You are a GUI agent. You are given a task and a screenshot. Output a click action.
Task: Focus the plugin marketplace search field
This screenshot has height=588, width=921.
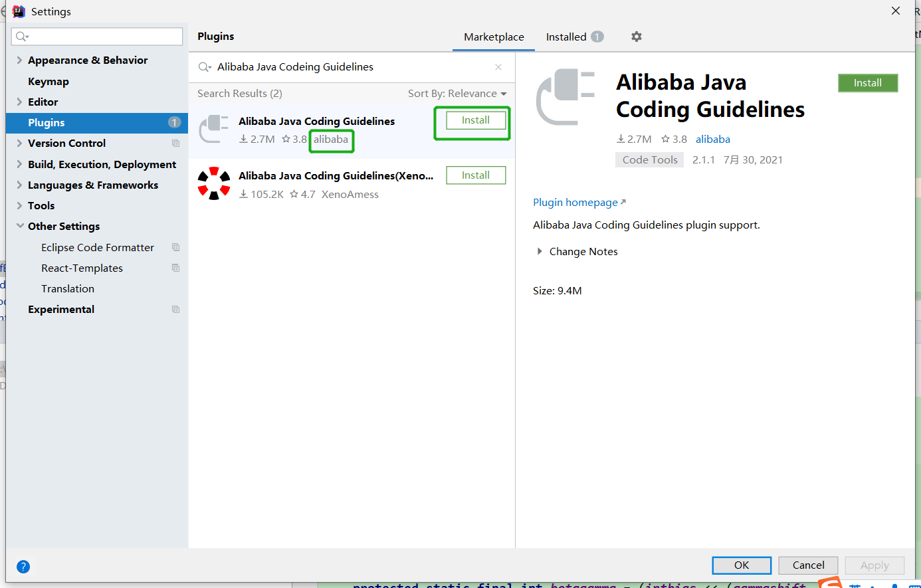click(x=352, y=67)
